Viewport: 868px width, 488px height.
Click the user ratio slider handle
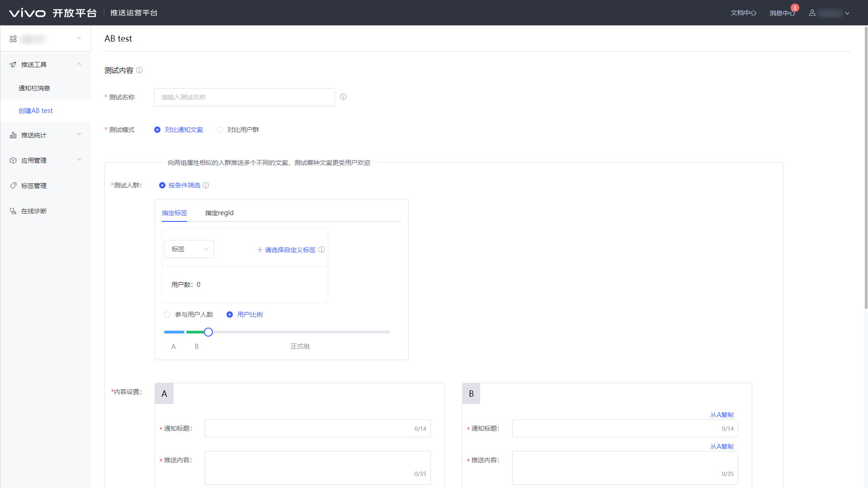208,332
